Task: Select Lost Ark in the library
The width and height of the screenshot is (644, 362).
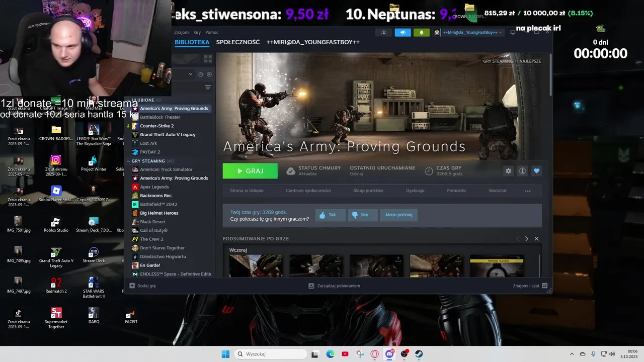Action: [148, 143]
